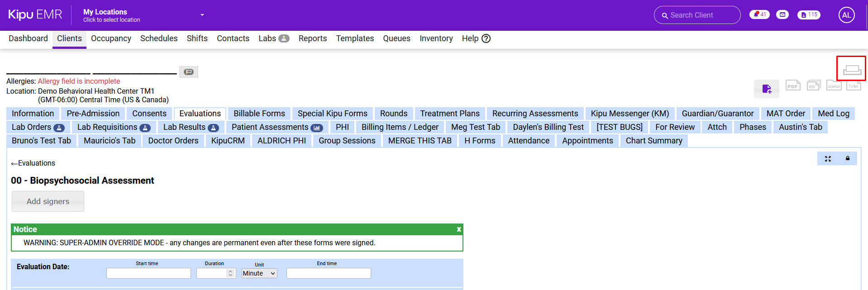868x290 pixels.
Task: Click the Duration stepper arrows
Action: coord(230,273)
